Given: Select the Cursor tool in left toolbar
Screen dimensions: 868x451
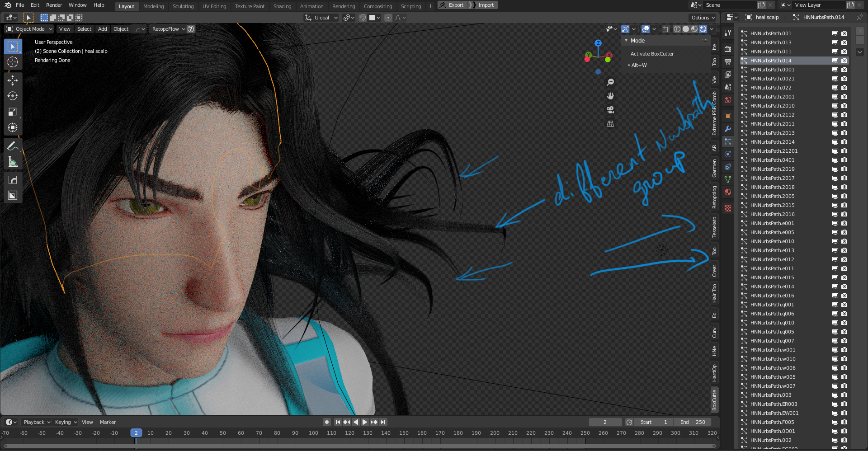Looking at the screenshot, I should point(13,62).
